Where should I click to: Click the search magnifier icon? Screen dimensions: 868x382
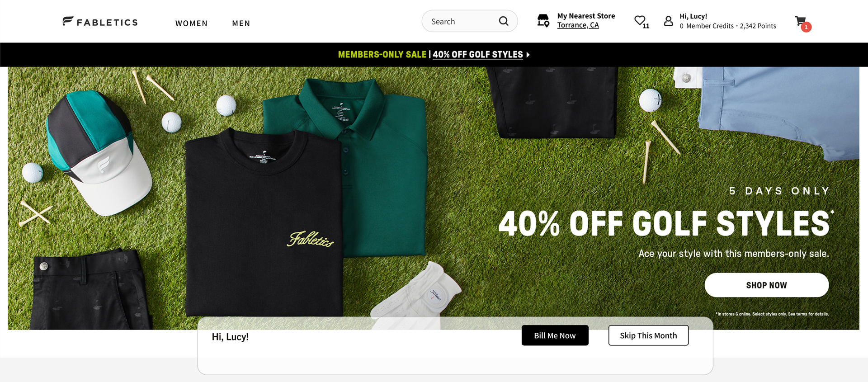(504, 21)
